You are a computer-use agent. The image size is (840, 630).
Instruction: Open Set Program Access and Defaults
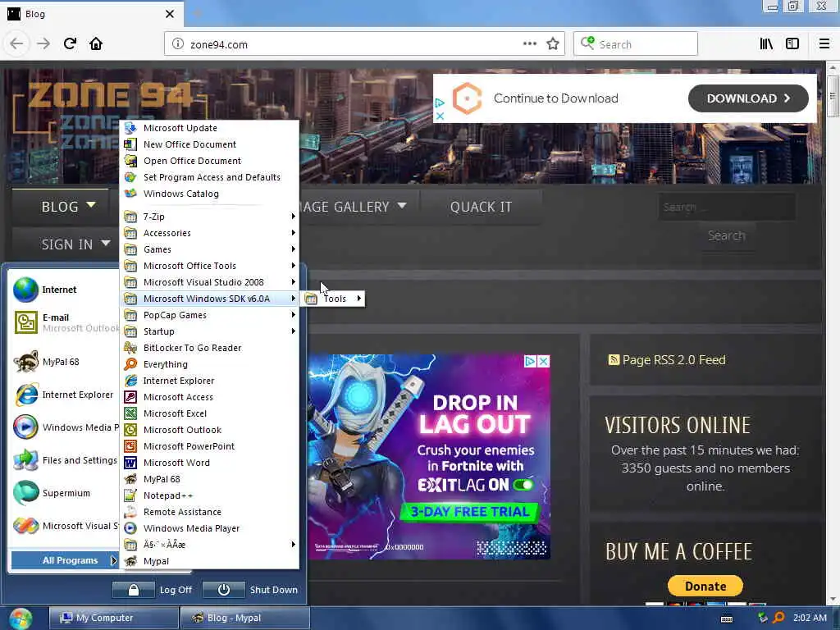(209, 177)
